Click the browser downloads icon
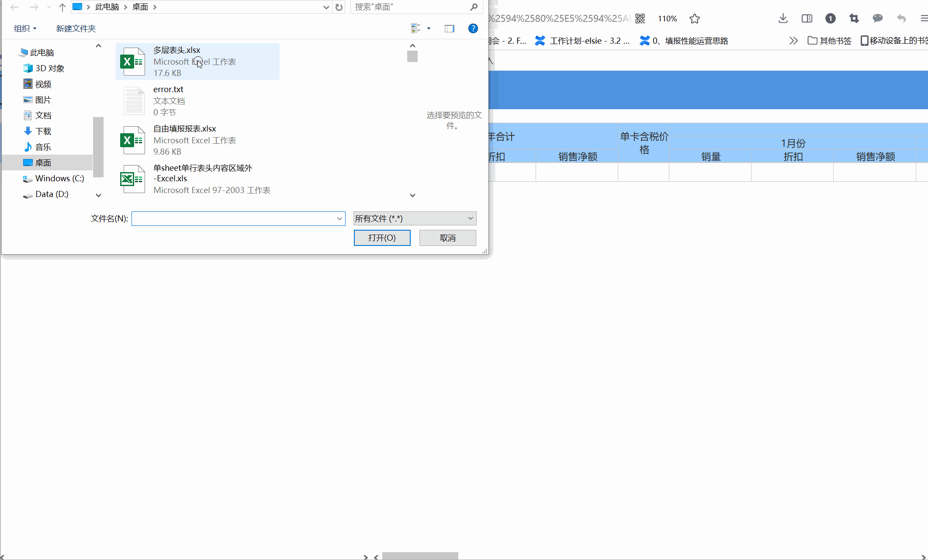This screenshot has height=560, width=928. (x=783, y=18)
